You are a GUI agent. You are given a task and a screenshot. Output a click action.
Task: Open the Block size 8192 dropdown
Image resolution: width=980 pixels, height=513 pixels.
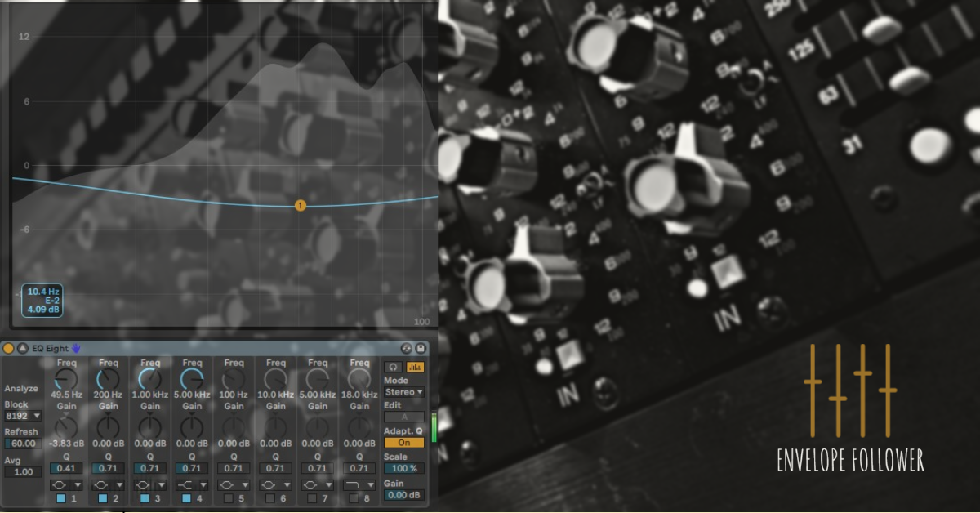click(x=23, y=416)
